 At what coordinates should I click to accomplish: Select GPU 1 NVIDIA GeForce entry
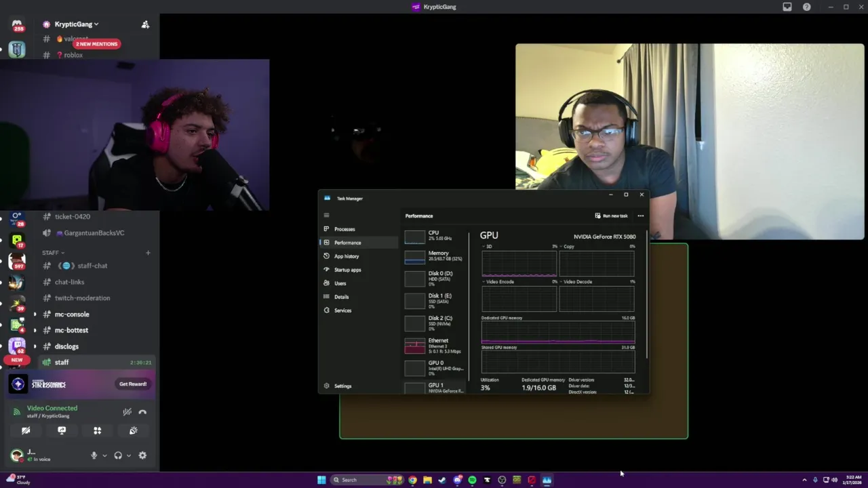(434, 388)
